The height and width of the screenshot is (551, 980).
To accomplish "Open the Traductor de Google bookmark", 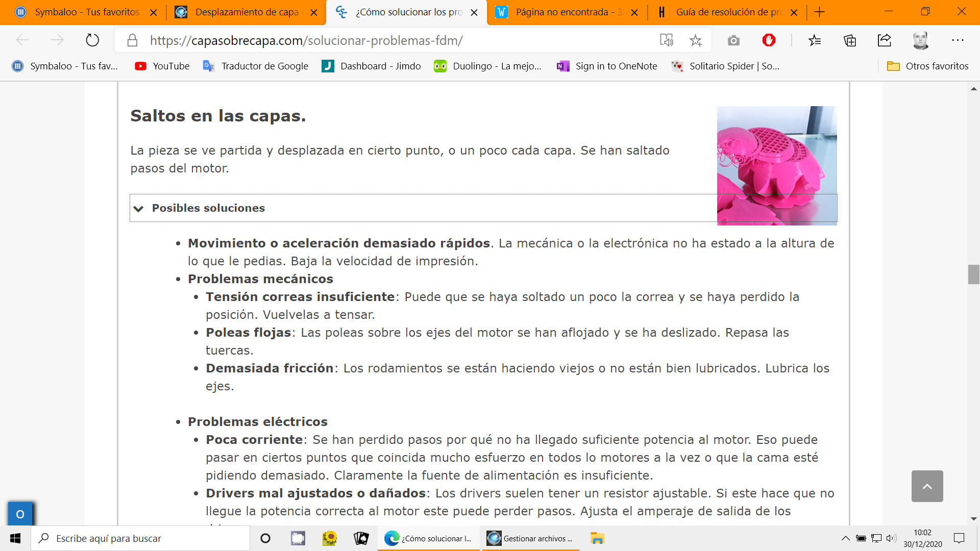I will click(x=256, y=66).
